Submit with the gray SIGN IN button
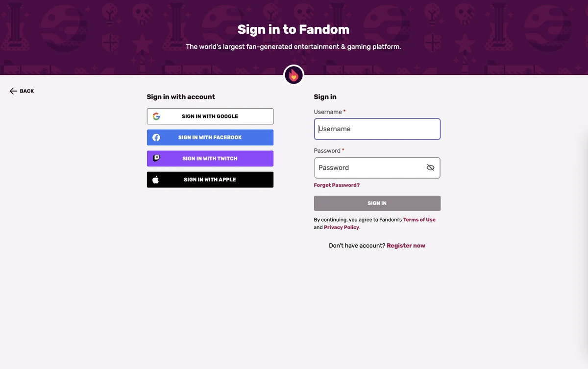 pyautogui.click(x=377, y=203)
